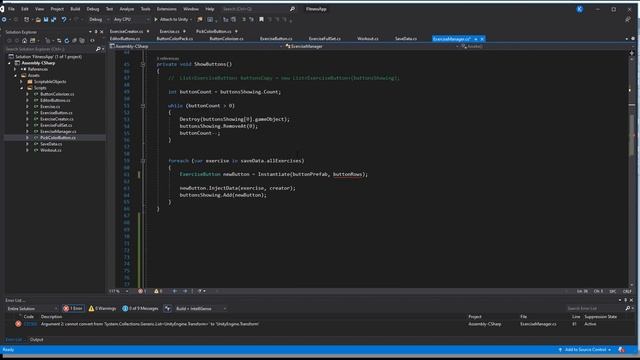640x360 pixels.
Task: Collapse the ShowButtons method outlining marker
Action: (143, 64)
